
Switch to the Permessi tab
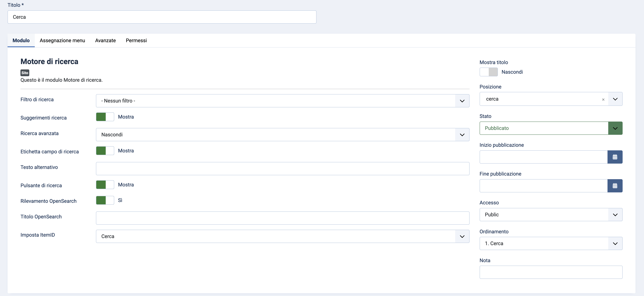pos(136,40)
